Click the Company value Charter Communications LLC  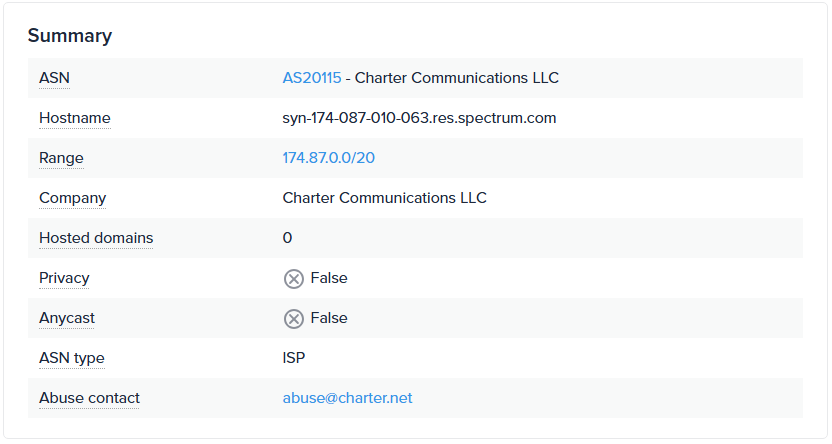[x=384, y=198]
